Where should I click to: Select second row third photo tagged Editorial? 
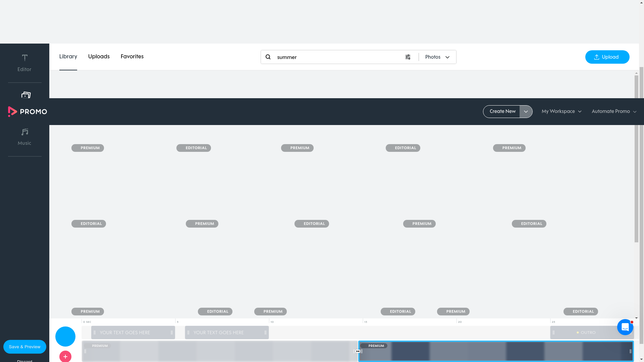[312, 224]
